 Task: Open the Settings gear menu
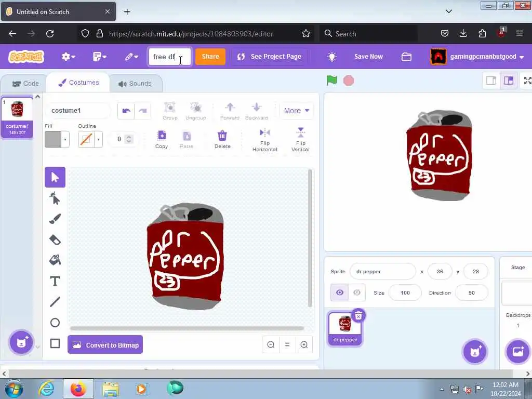point(68,57)
